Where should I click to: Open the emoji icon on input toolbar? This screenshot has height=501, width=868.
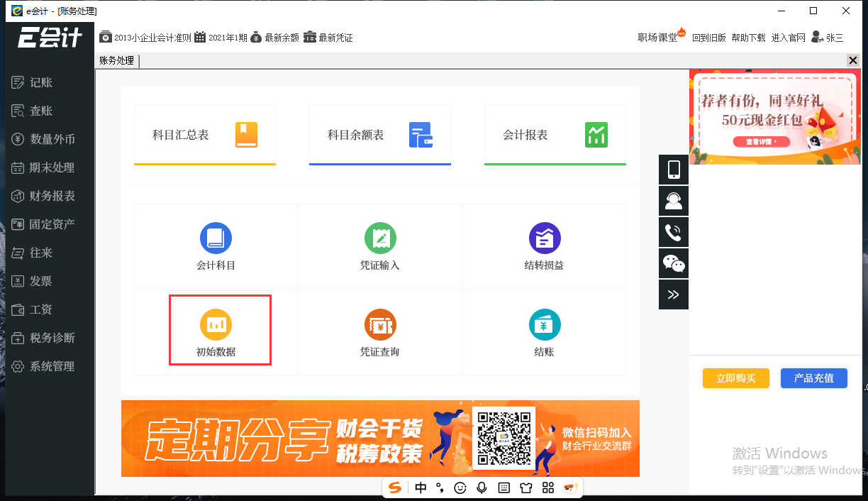point(461,488)
